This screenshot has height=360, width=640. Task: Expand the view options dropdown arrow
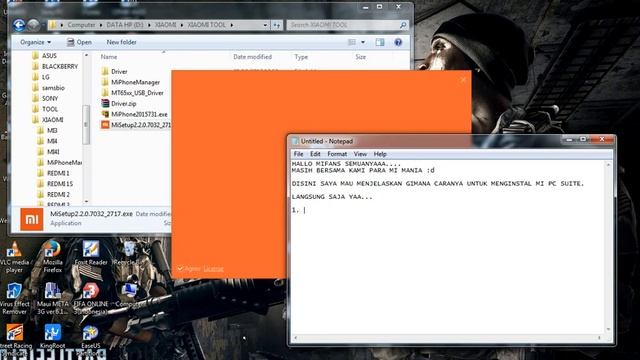pyautogui.click(x=363, y=42)
